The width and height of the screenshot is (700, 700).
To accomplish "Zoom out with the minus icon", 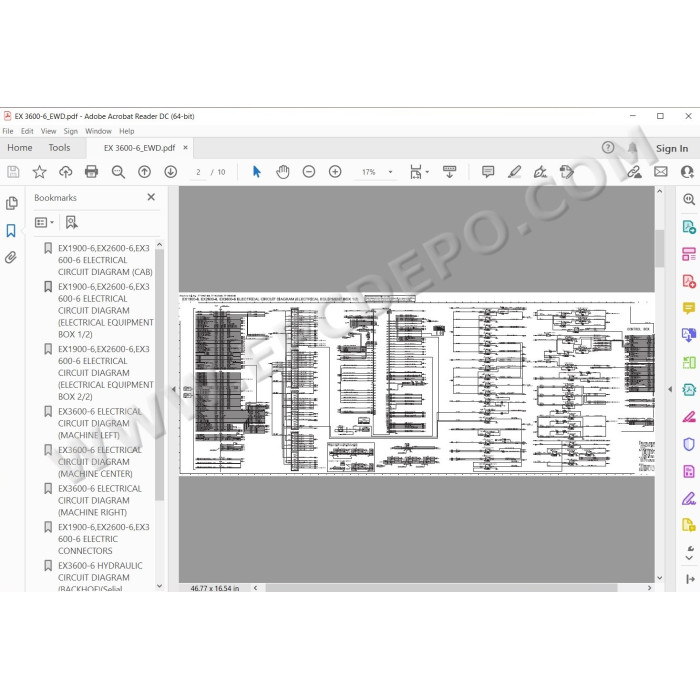I will (309, 172).
